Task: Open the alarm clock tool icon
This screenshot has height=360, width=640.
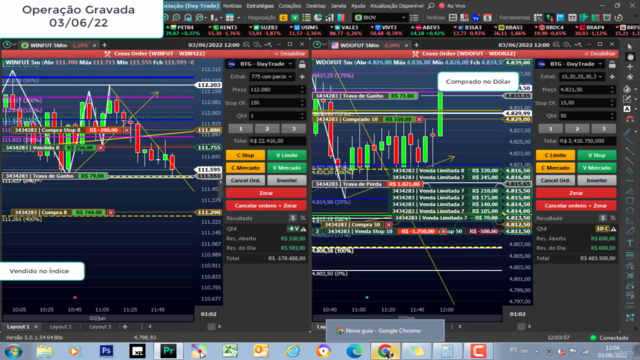Action: pyautogui.click(x=607, y=18)
